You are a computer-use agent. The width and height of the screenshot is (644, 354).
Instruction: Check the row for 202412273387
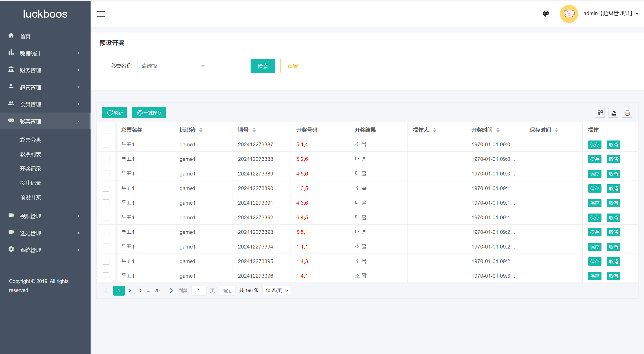pos(106,145)
